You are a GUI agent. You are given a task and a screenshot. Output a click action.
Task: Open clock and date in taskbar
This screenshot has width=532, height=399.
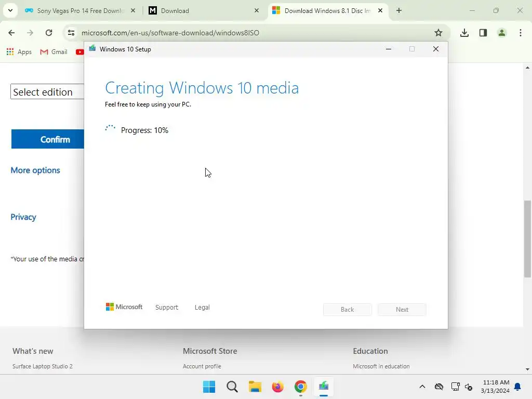[x=495, y=387]
